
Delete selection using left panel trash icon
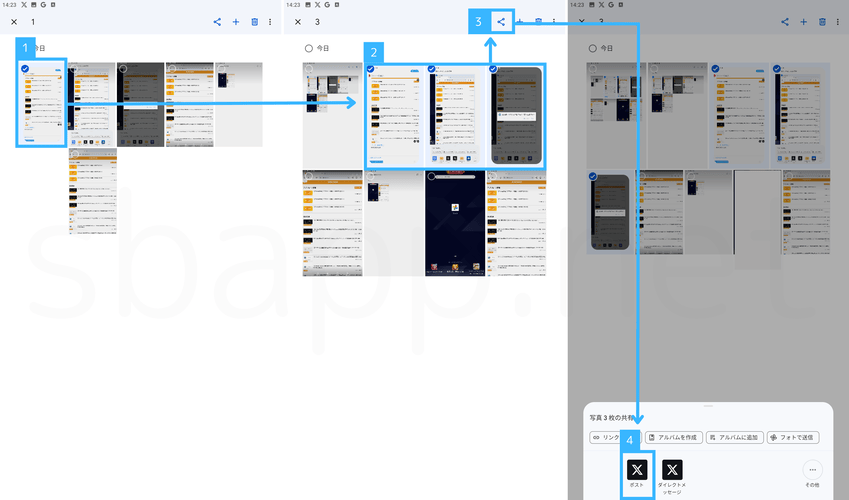tap(254, 21)
